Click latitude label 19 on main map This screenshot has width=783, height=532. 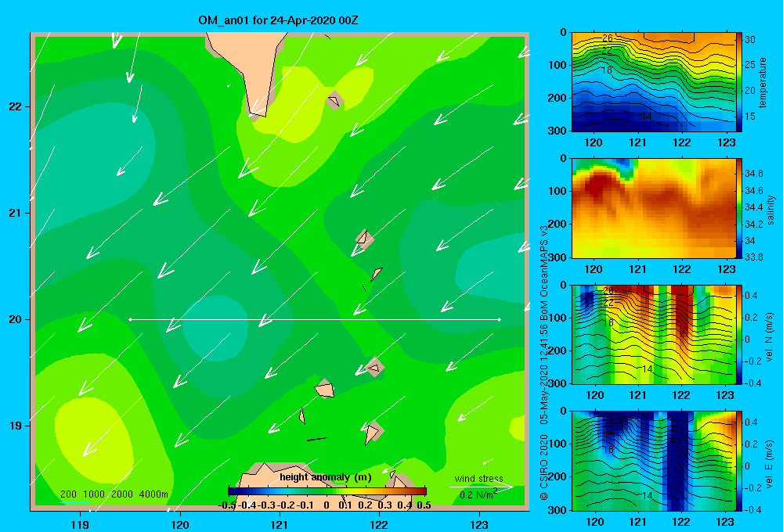[15, 426]
